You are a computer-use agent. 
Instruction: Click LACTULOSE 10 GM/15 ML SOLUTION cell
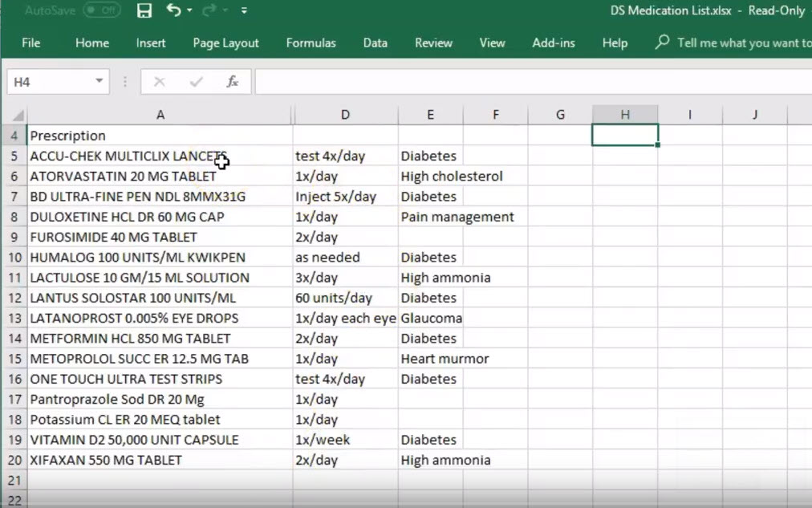coord(160,278)
